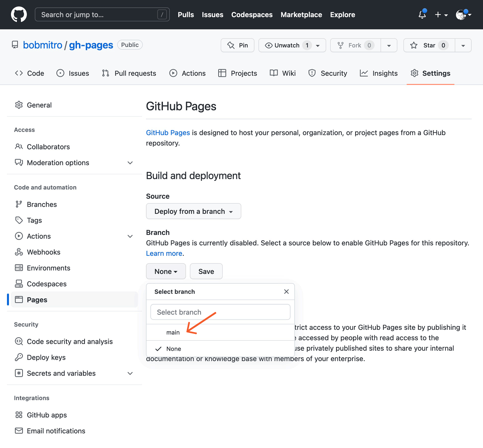Open the Marketplace menu item
The width and height of the screenshot is (483, 448).
301,15
